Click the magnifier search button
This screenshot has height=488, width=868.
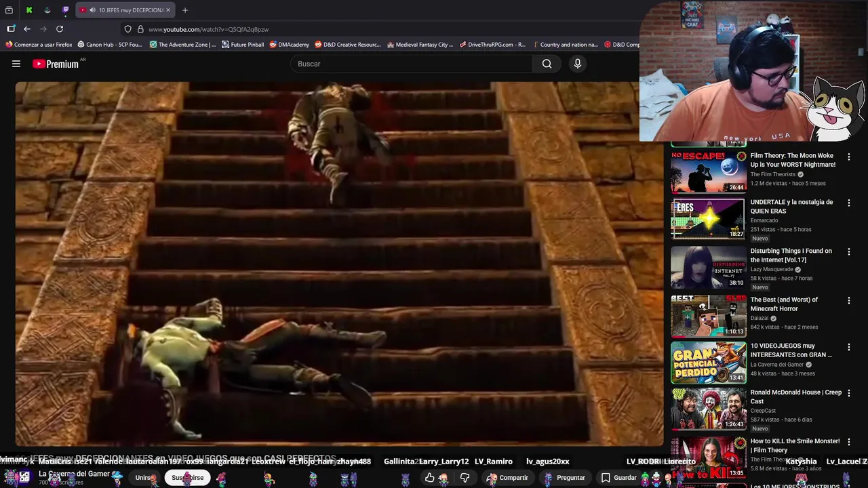pos(547,64)
